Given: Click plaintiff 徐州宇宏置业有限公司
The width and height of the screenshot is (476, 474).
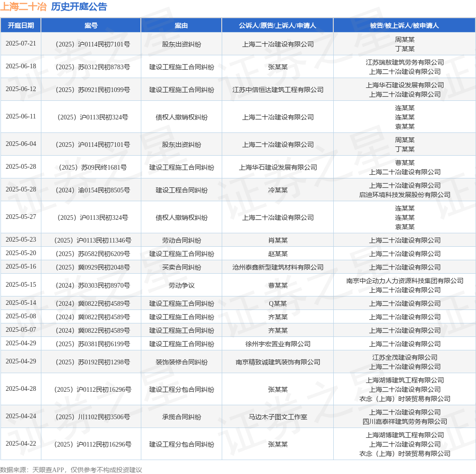Looking at the screenshot, I should click(278, 344).
